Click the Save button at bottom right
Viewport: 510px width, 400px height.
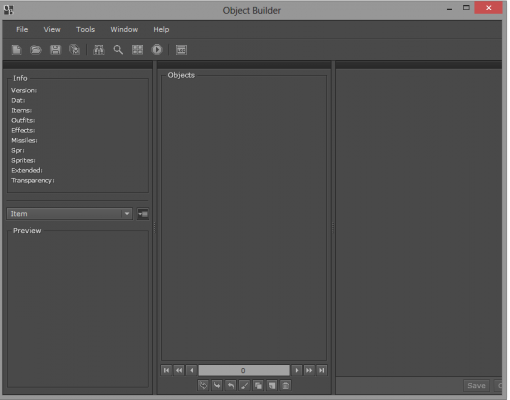point(476,386)
